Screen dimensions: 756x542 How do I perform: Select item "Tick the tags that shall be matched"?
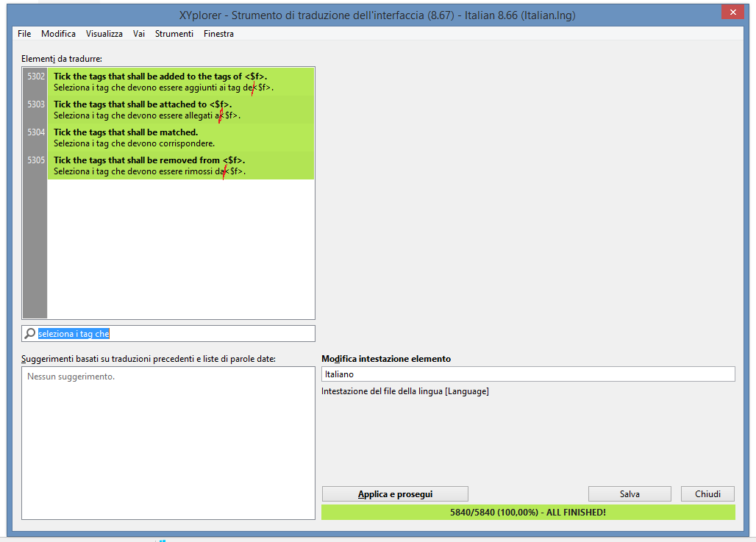180,138
